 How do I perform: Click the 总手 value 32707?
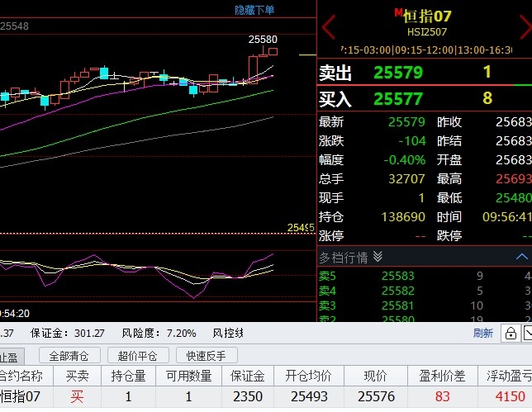406,178
